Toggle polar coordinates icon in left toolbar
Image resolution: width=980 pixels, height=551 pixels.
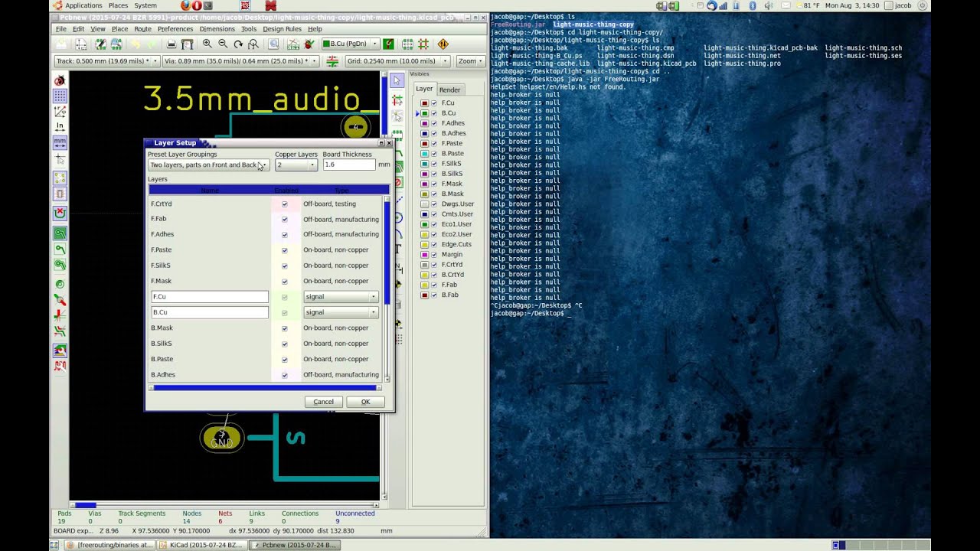(x=60, y=111)
